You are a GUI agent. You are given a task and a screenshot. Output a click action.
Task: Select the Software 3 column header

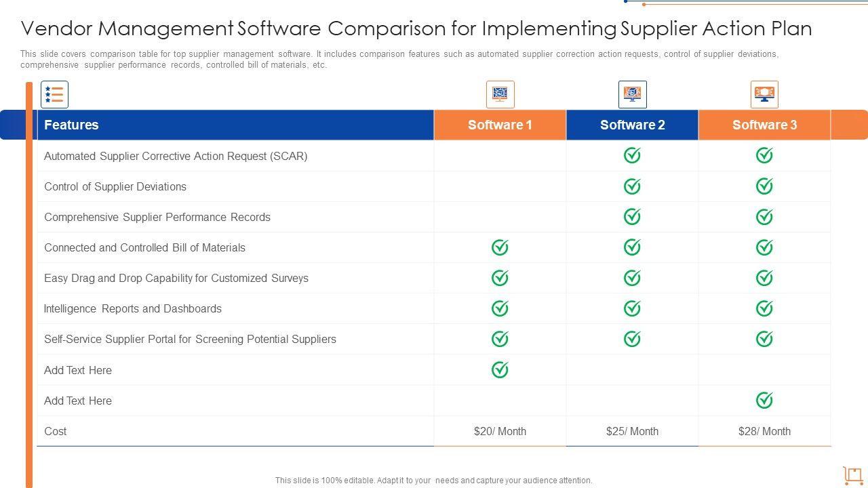(764, 125)
